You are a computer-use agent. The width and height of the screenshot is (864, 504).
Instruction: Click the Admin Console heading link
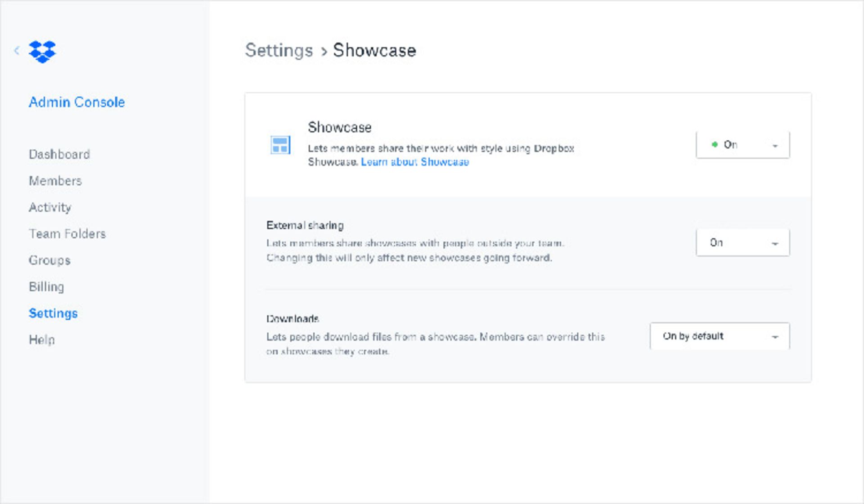point(76,102)
